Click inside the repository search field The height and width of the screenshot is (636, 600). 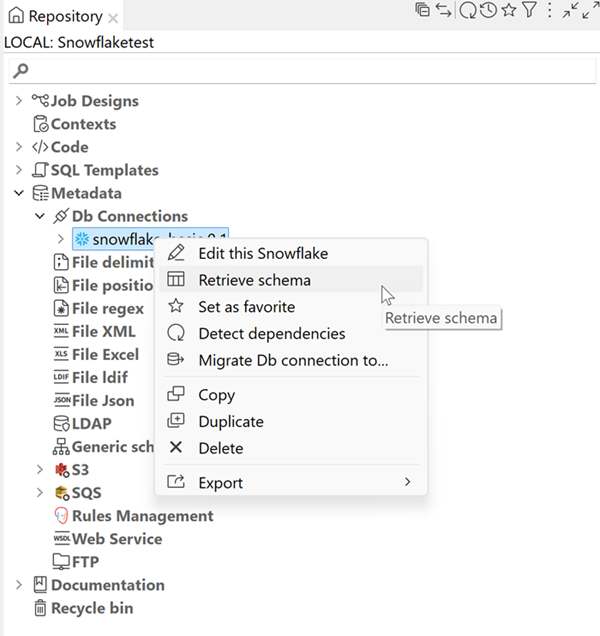pyautogui.click(x=302, y=71)
